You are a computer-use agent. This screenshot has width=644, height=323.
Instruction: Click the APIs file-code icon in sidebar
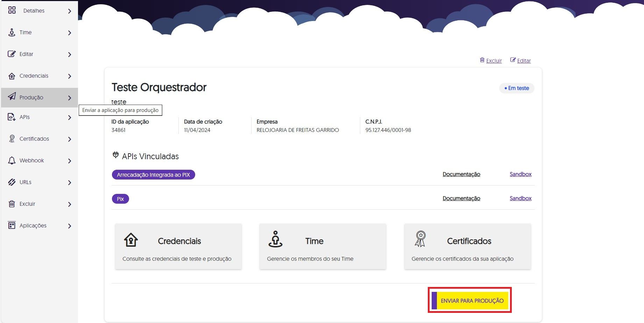point(12,117)
